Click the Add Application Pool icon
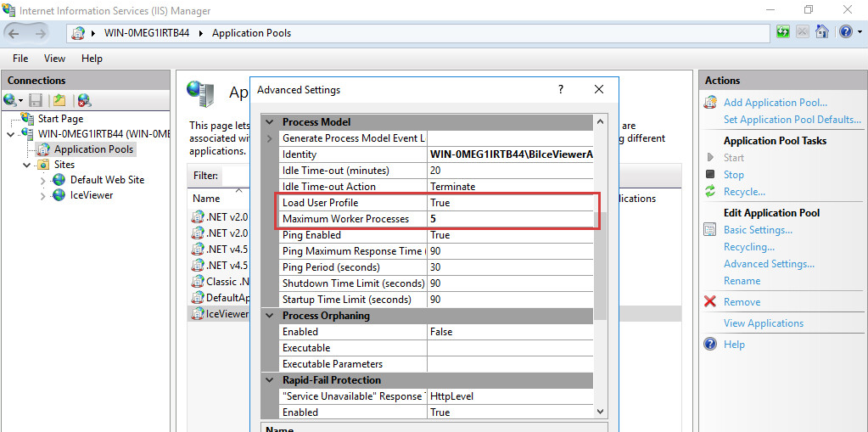 pyautogui.click(x=710, y=103)
